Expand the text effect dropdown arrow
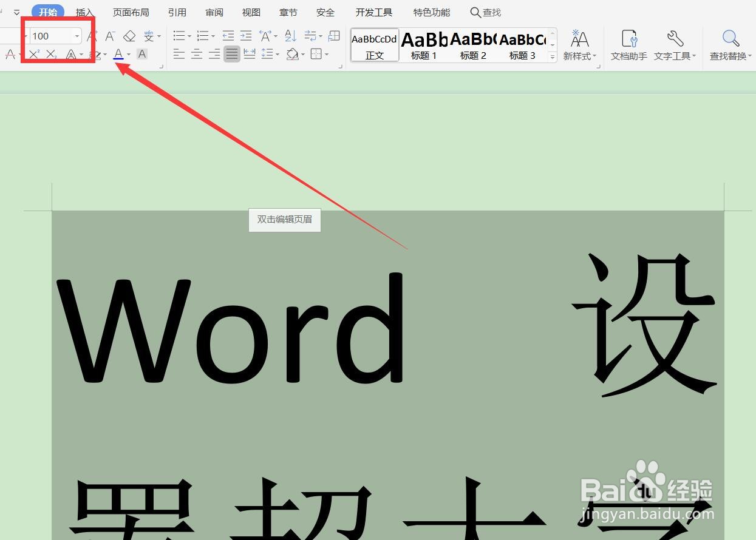The width and height of the screenshot is (756, 540). pos(81,55)
